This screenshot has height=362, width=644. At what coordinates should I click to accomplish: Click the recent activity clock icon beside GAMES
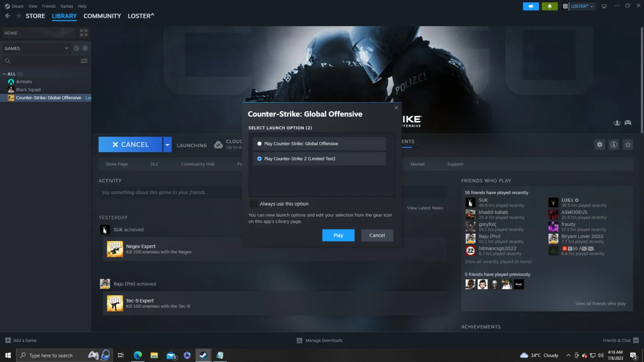[76, 48]
